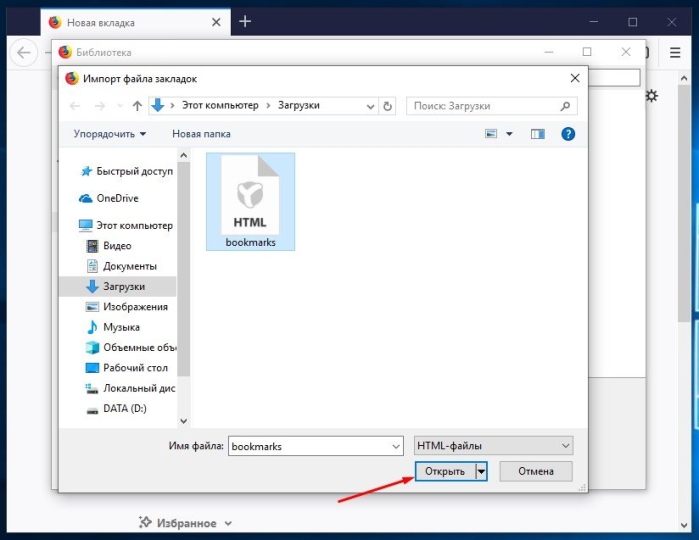
Task: Expand the address bar history dropdown
Action: pyautogui.click(x=370, y=106)
